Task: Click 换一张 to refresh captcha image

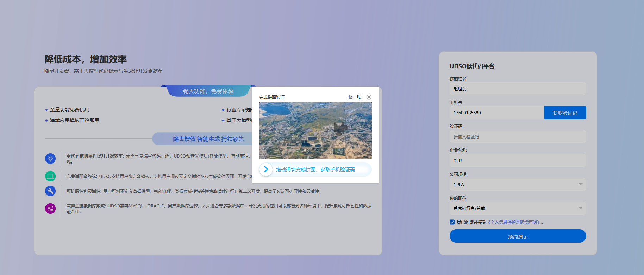Action: 355,97
